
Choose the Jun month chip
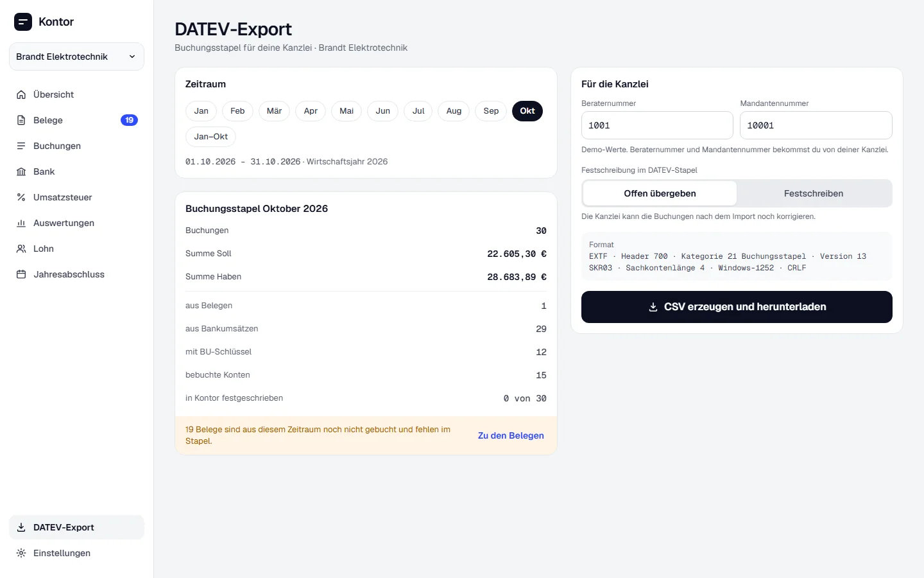click(383, 111)
